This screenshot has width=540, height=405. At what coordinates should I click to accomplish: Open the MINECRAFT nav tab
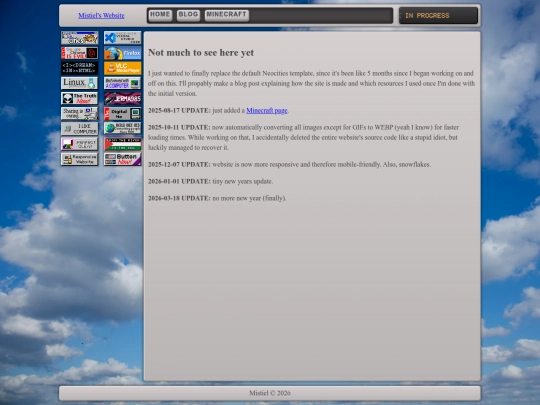(227, 15)
